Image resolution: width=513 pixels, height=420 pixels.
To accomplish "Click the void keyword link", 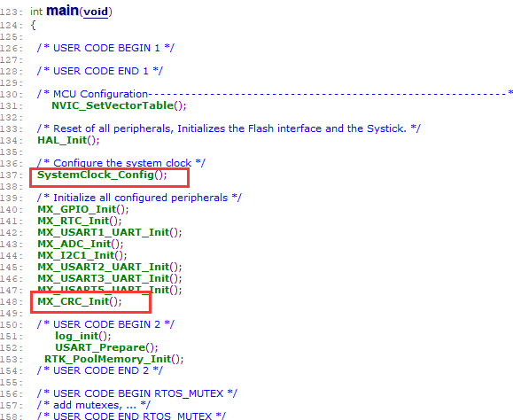I will (x=96, y=12).
